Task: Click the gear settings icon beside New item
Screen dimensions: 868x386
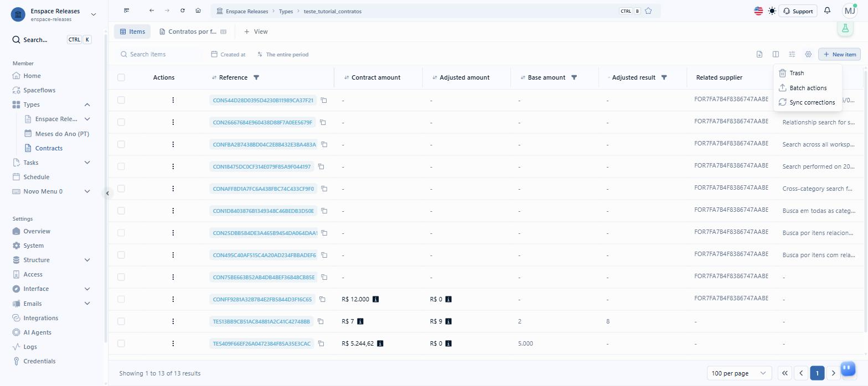Action: point(808,54)
